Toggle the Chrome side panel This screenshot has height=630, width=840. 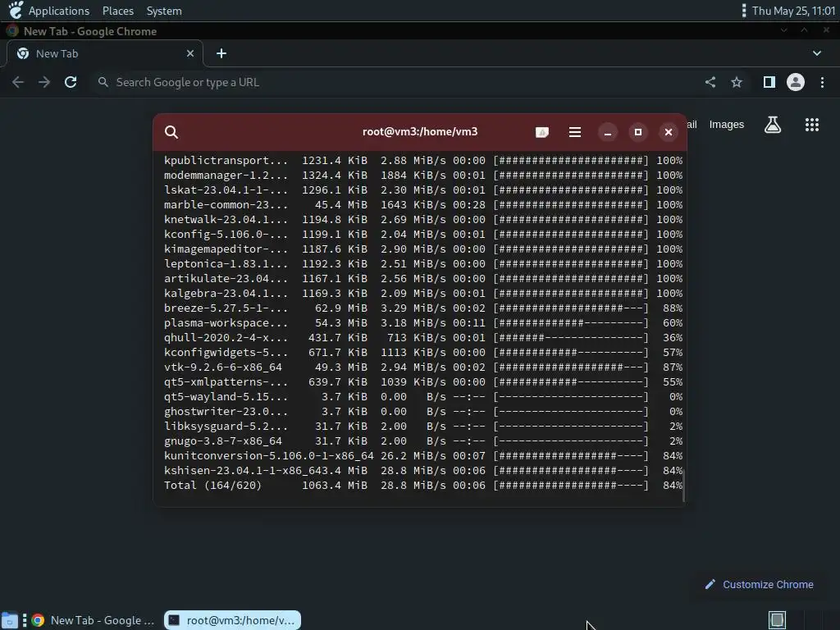click(769, 82)
